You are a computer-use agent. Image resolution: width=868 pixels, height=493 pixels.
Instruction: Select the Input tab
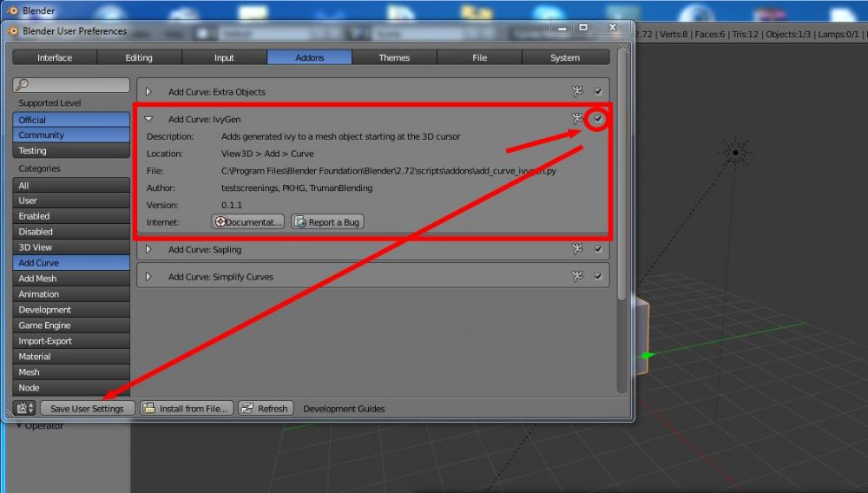point(224,57)
